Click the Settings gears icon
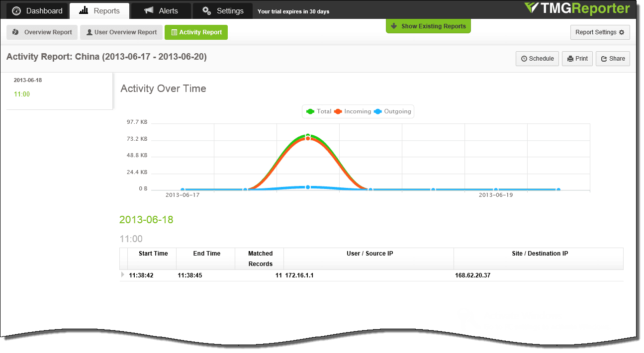This screenshot has width=644, height=353. pyautogui.click(x=207, y=10)
